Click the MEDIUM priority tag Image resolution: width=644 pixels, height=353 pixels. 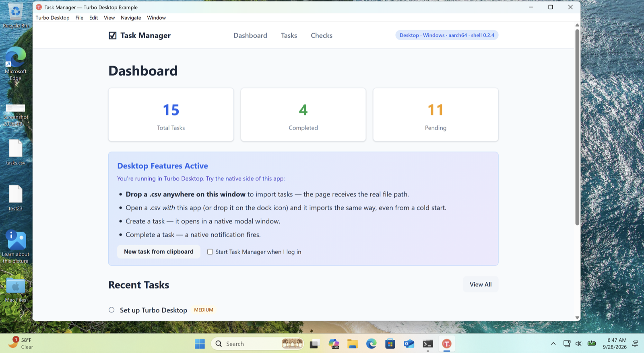[204, 310]
